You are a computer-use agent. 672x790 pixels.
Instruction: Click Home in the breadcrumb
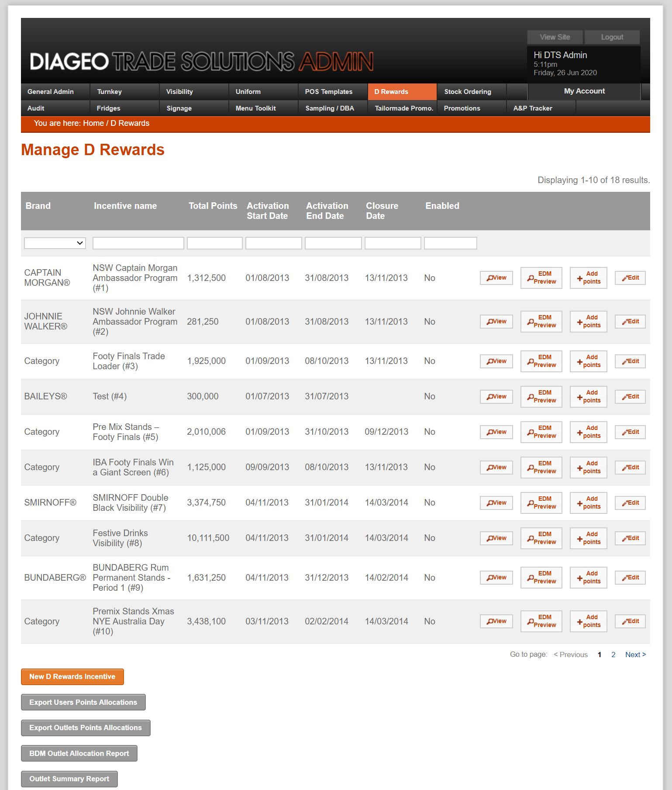93,123
